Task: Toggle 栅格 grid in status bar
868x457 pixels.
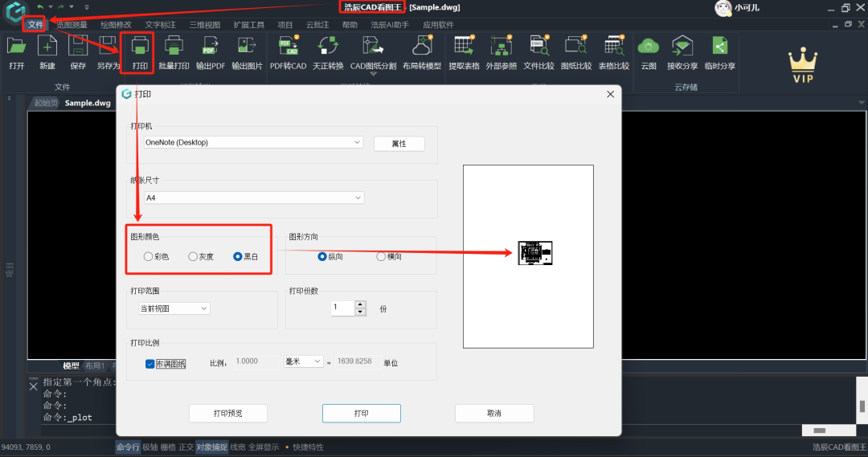Action: 168,447
